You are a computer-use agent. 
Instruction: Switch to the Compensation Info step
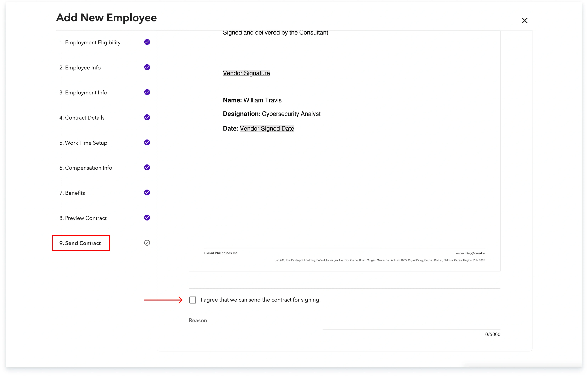[x=86, y=168]
